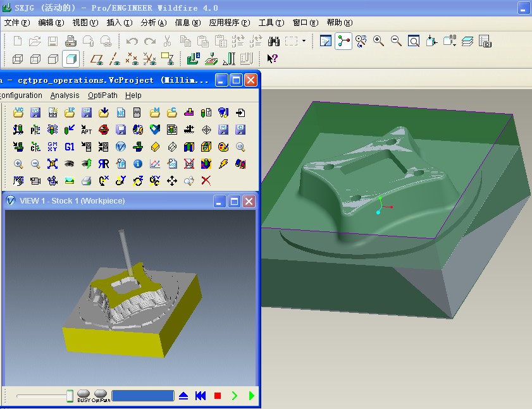Image resolution: width=532 pixels, height=409 pixels.
Task: Select Shading display mode
Action: 71,59
